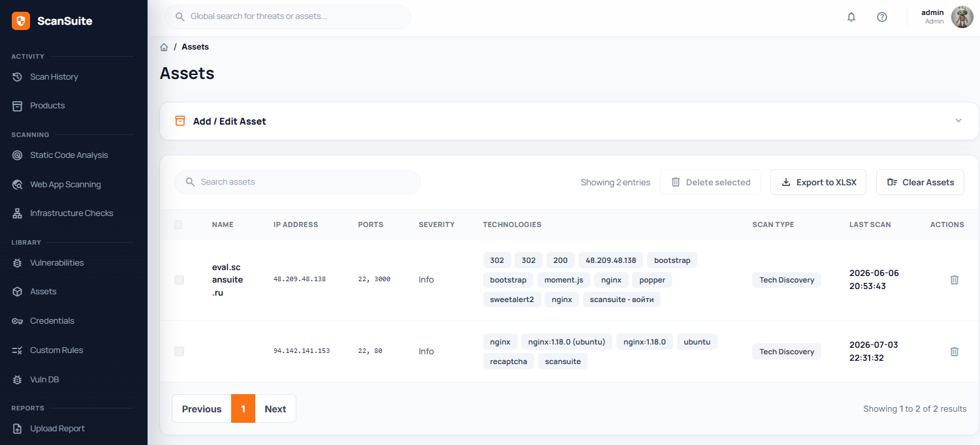Check the 94.142.141.153 row checkbox
Screen dimensions: 980x445
179,352
